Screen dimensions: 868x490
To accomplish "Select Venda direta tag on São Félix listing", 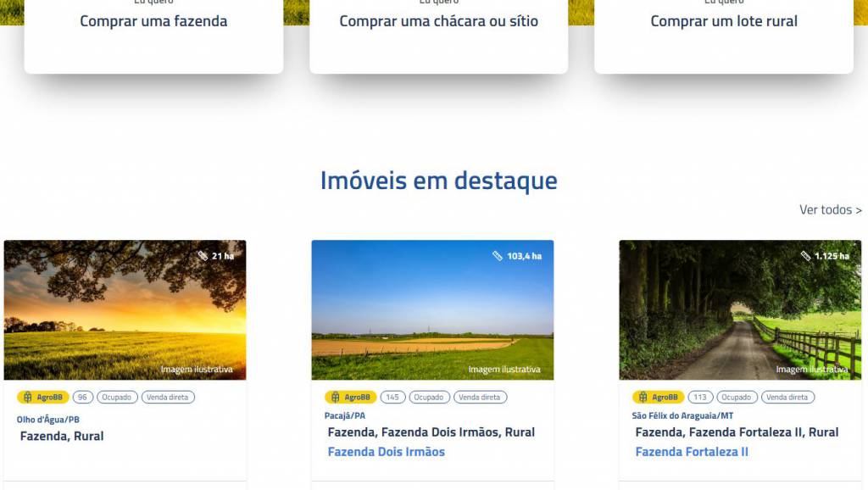I will (x=787, y=397).
